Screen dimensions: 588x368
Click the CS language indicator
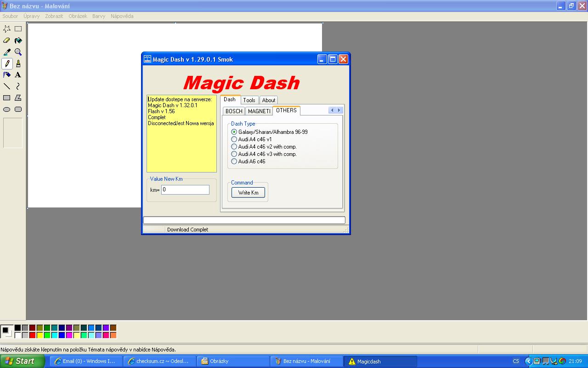point(516,361)
